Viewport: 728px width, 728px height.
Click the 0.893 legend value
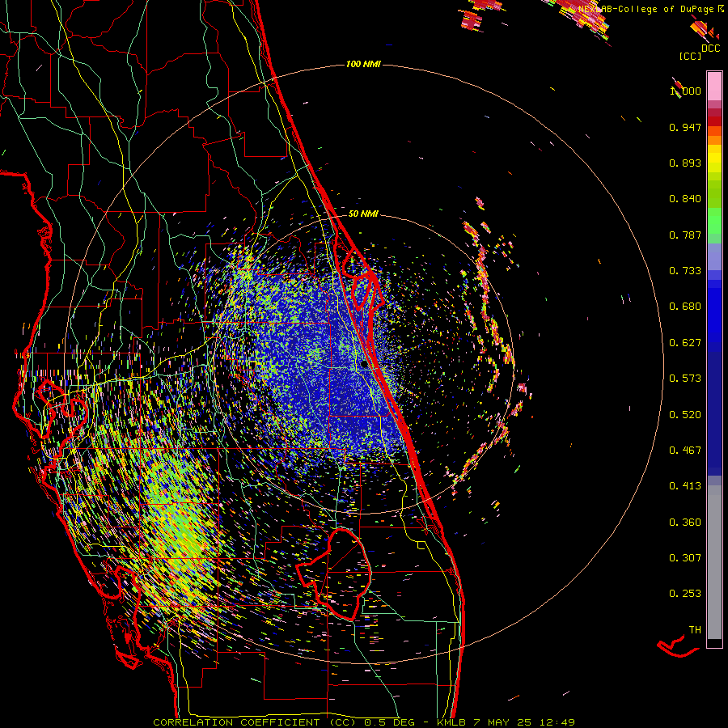(x=685, y=163)
